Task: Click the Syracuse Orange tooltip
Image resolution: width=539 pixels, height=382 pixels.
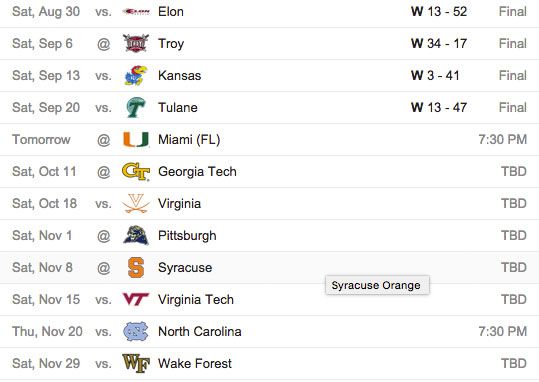Action: pos(377,285)
